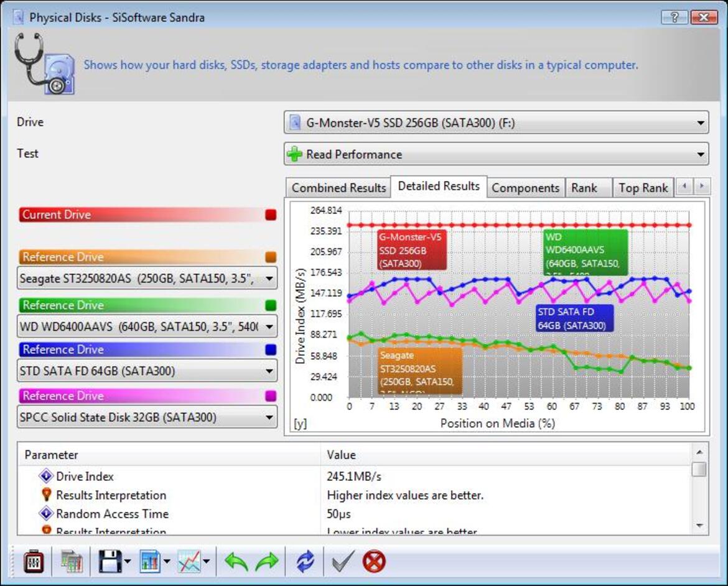Click the floppy disk save icon
This screenshot has width=728, height=586.
tap(110, 562)
